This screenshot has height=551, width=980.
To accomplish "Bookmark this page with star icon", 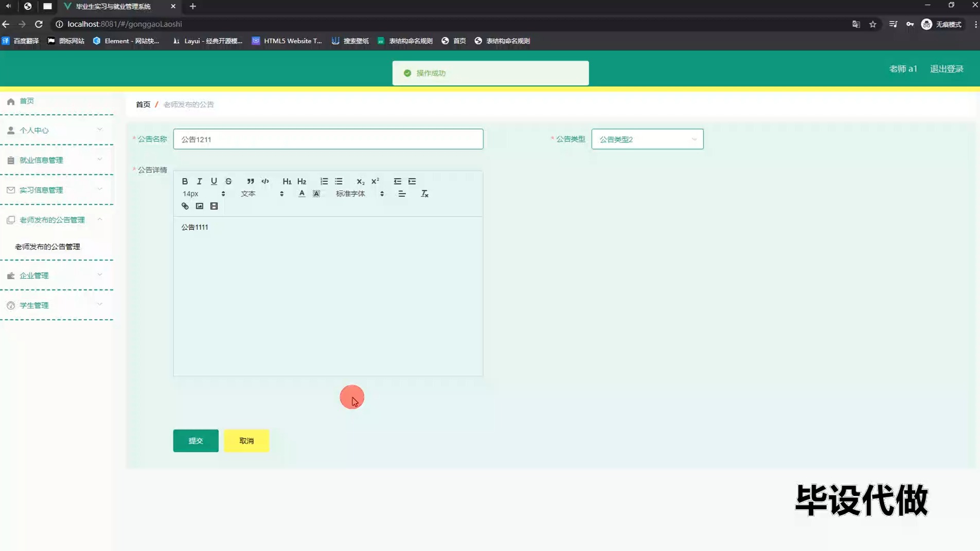I will pyautogui.click(x=873, y=24).
